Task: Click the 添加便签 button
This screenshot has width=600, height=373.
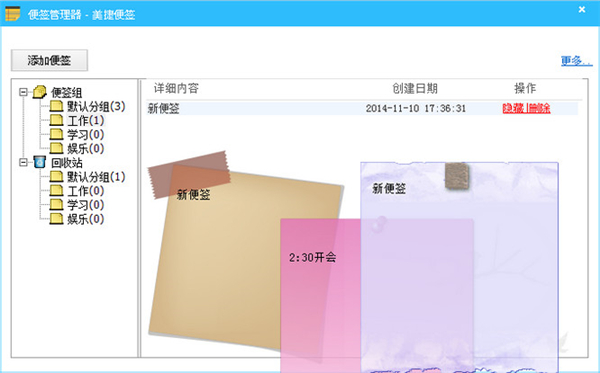Action: [49, 60]
